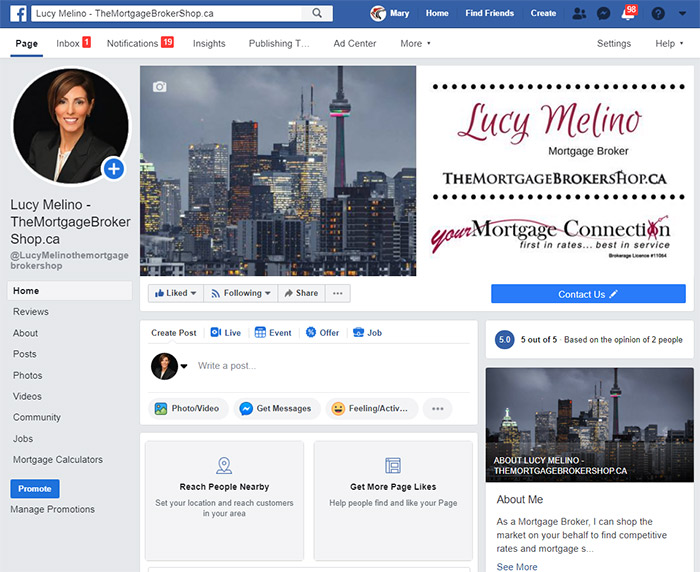Click the Reach People Nearby card
This screenshot has width=700, height=572.
tap(225, 501)
